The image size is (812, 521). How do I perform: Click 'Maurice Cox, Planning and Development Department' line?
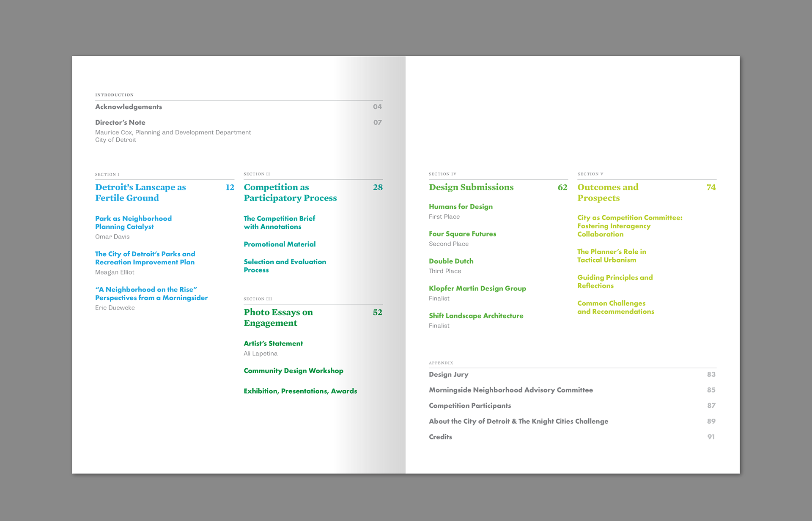(x=173, y=132)
